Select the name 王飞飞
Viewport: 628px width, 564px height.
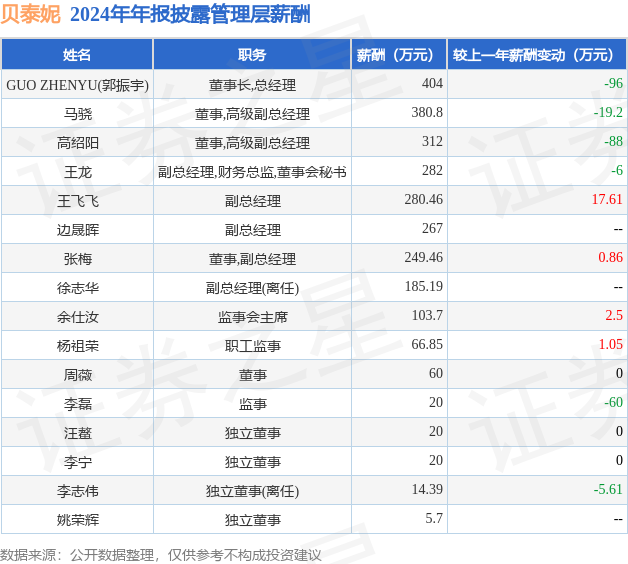pyautogui.click(x=78, y=201)
